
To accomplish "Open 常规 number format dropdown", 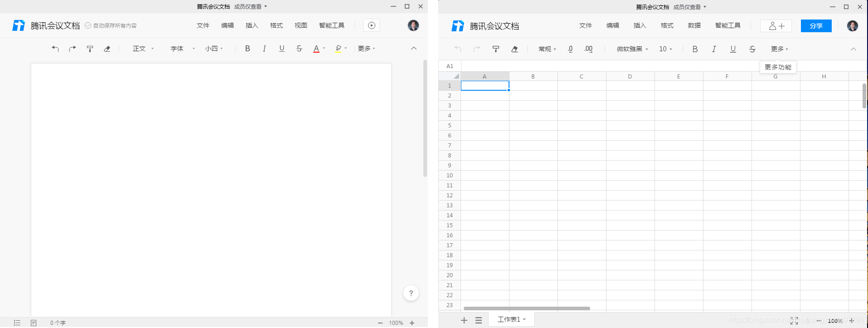I will 548,49.
